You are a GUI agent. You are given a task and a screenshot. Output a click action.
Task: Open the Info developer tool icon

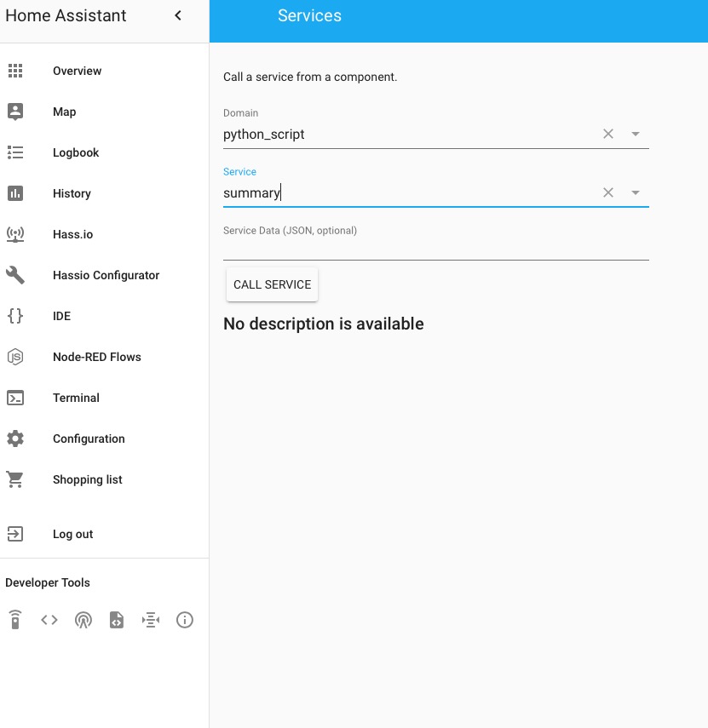click(x=184, y=620)
